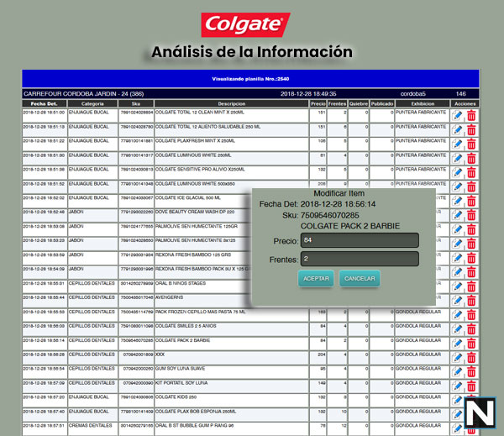Delete the COLGATE LUMINOUS WHITE 250ML row
The height and width of the screenshot is (436, 504).
(471, 159)
